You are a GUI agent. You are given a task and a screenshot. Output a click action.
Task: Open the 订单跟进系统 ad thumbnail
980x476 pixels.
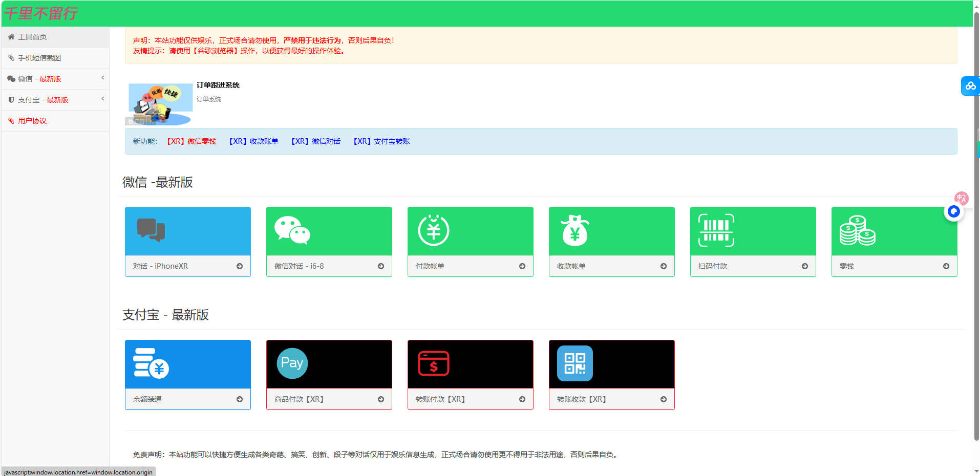[x=159, y=104]
